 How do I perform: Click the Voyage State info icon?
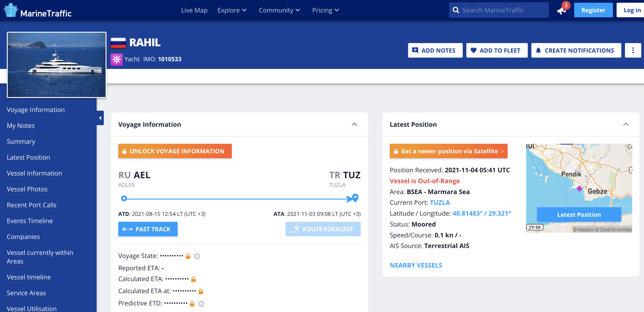click(x=197, y=256)
